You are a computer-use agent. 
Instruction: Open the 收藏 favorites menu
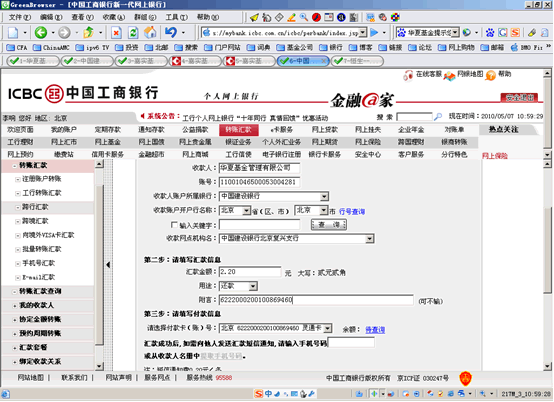point(114,17)
